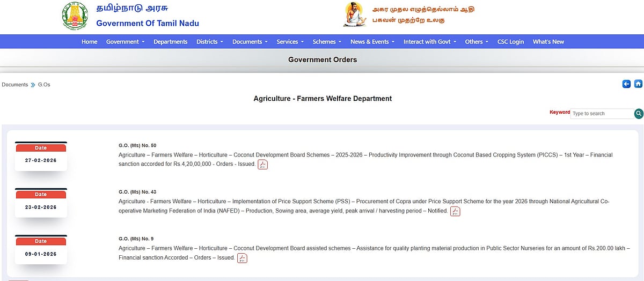Click the Government Of Tamil Nadu title
This screenshot has width=644, height=281.
(x=148, y=23)
